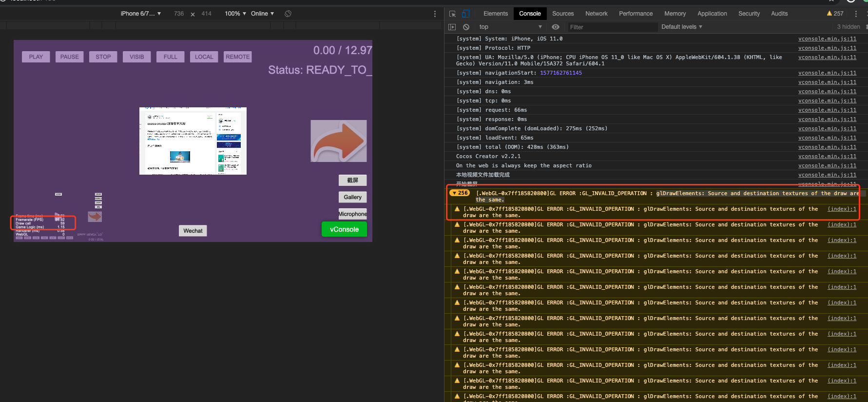Open the device toolbar three-dot options menu
The width and height of the screenshot is (868, 402).
coord(435,14)
